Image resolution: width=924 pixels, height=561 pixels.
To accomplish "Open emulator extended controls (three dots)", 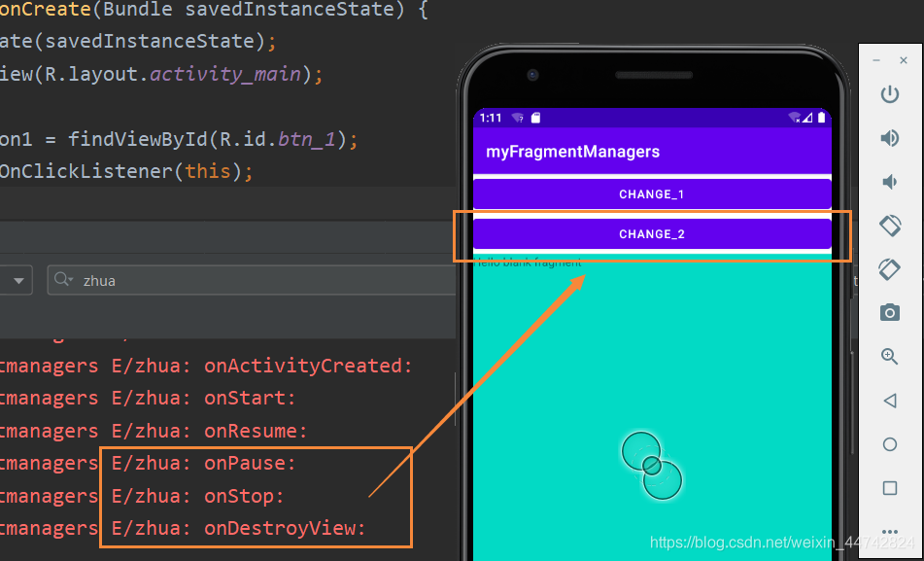I will tap(889, 531).
